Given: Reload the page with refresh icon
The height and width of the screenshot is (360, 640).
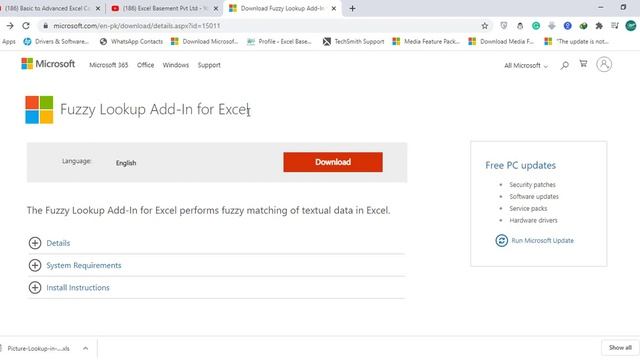Looking at the screenshot, I should click(x=26, y=26).
